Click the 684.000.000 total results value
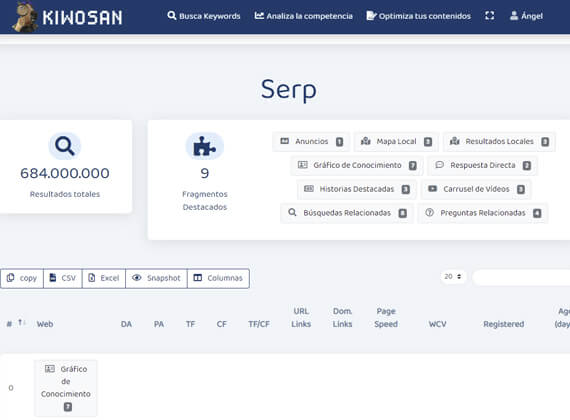 click(65, 173)
